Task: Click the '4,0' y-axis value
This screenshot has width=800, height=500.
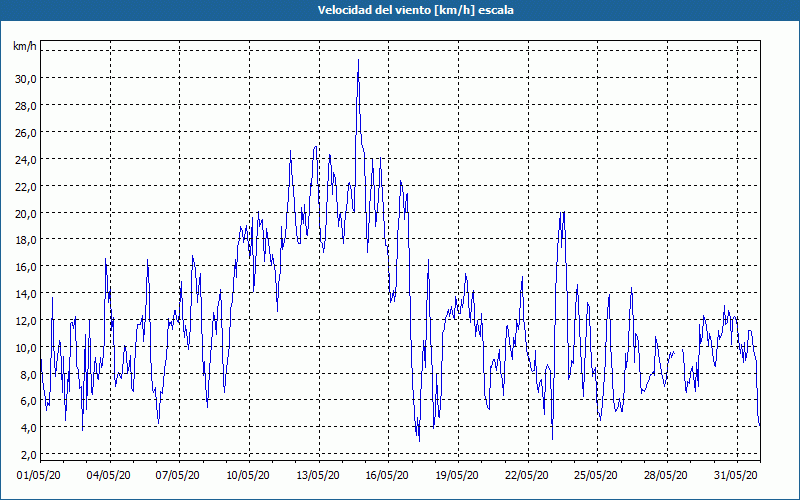Action: tap(28, 428)
